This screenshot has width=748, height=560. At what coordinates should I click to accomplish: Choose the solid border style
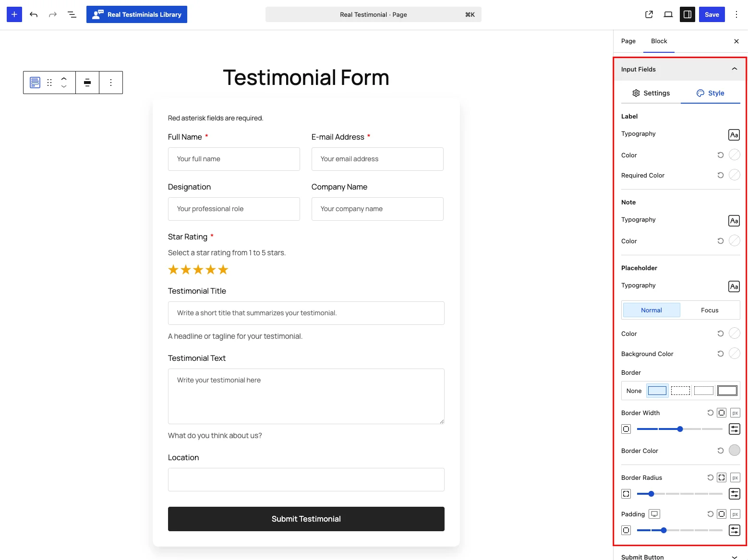(x=657, y=391)
